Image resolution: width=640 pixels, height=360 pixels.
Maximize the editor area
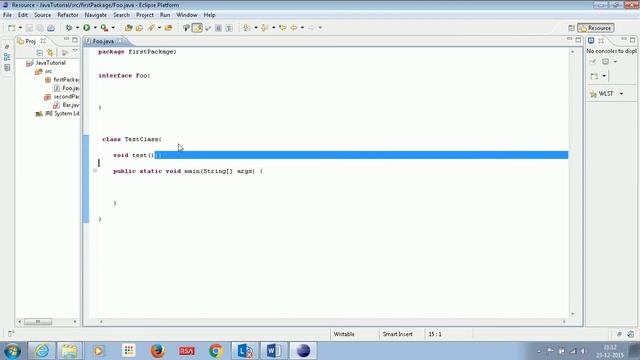click(x=578, y=40)
